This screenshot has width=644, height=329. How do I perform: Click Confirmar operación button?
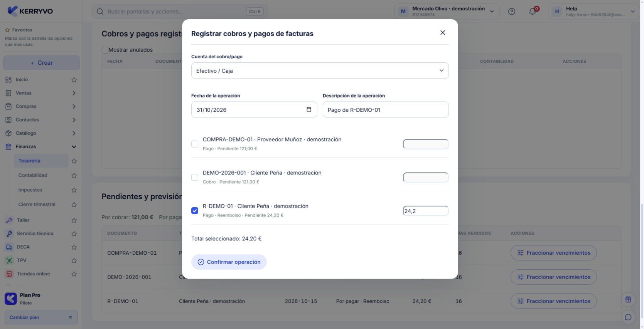(229, 262)
